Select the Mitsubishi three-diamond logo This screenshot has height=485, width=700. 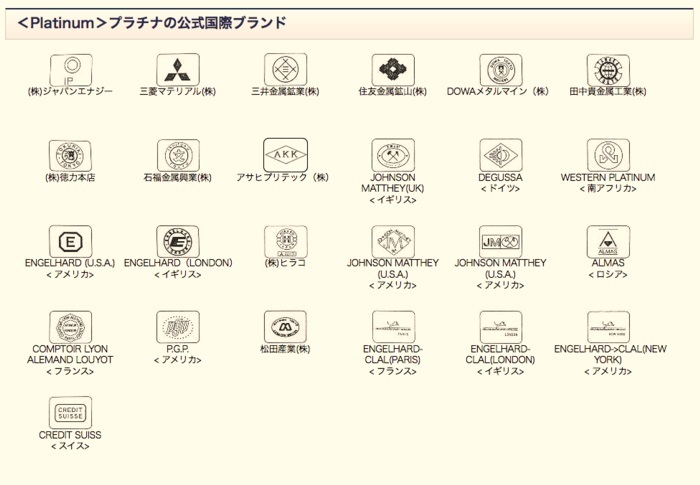(178, 70)
